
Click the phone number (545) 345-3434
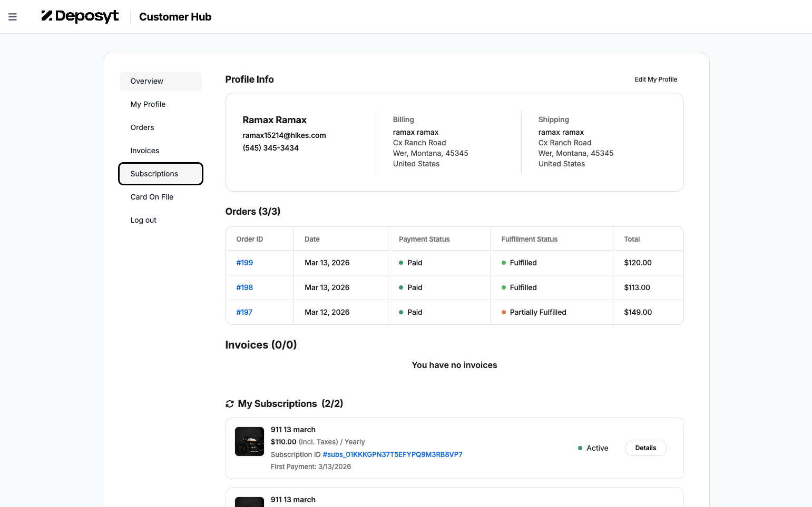[x=270, y=148]
